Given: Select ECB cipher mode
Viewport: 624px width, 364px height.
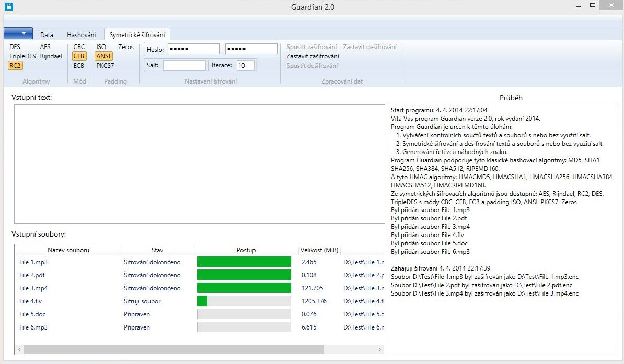Looking at the screenshot, I should (79, 66).
